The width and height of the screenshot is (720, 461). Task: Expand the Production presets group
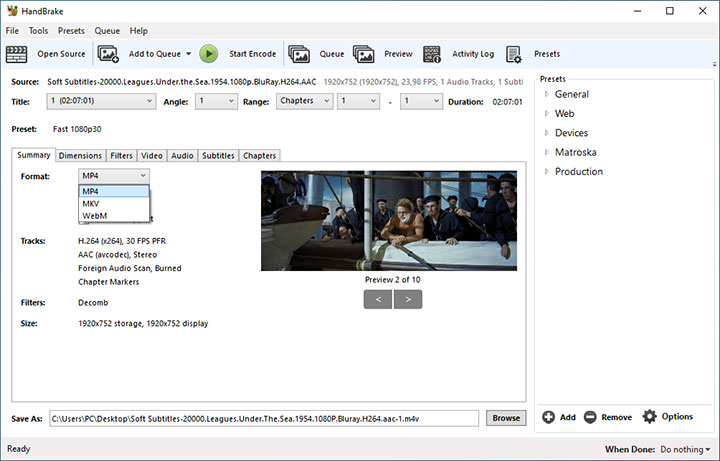pyautogui.click(x=546, y=171)
